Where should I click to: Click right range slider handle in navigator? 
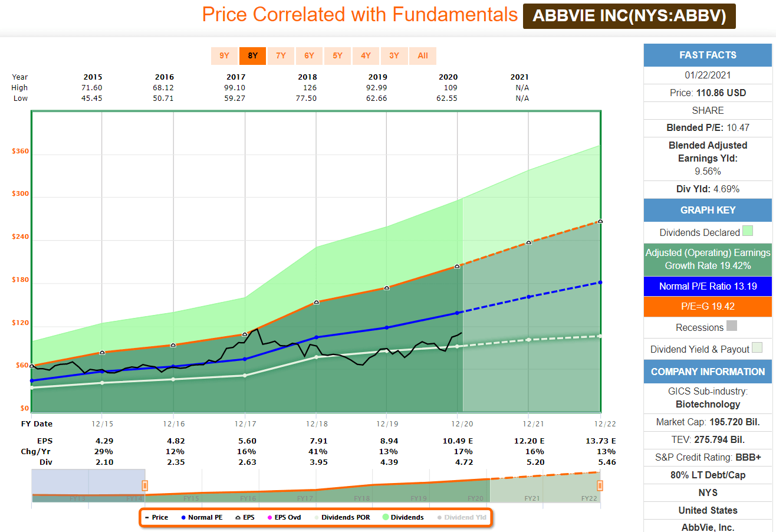(x=600, y=485)
